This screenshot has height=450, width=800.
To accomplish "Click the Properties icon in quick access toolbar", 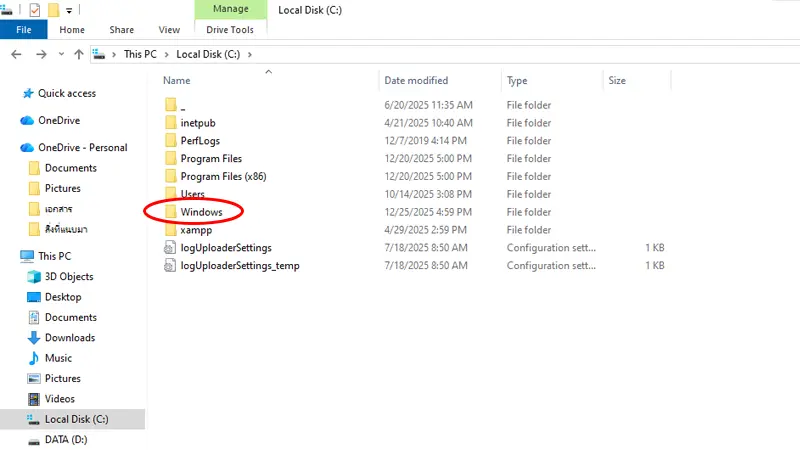I will tap(35, 10).
